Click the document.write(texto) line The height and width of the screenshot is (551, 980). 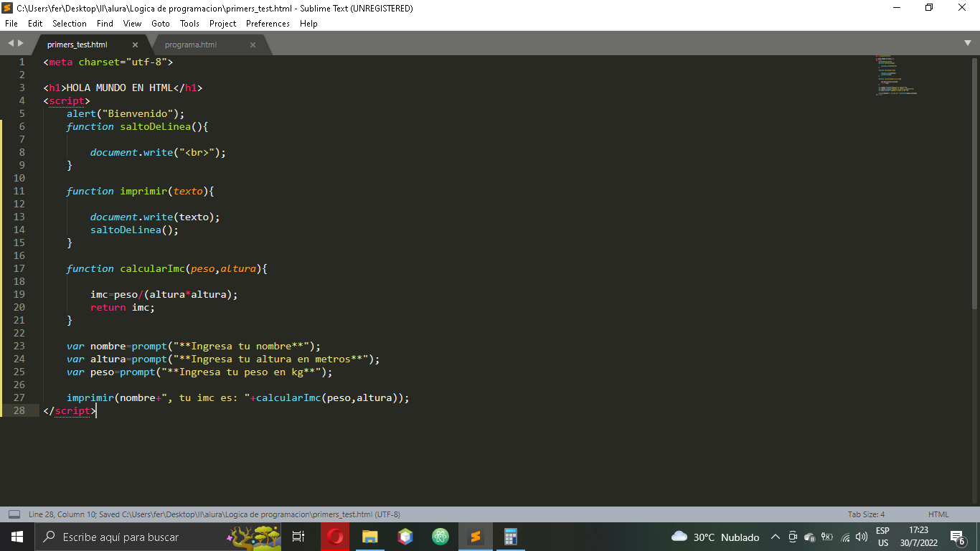(x=155, y=217)
